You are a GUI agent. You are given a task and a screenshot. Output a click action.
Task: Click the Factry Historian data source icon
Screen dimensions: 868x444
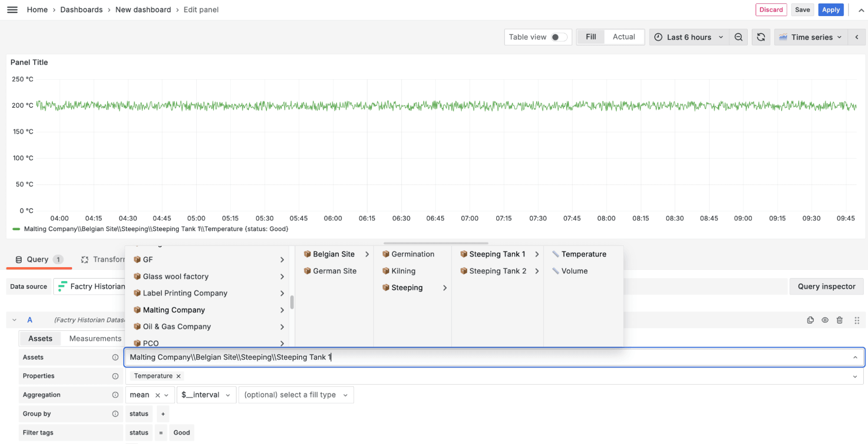62,286
